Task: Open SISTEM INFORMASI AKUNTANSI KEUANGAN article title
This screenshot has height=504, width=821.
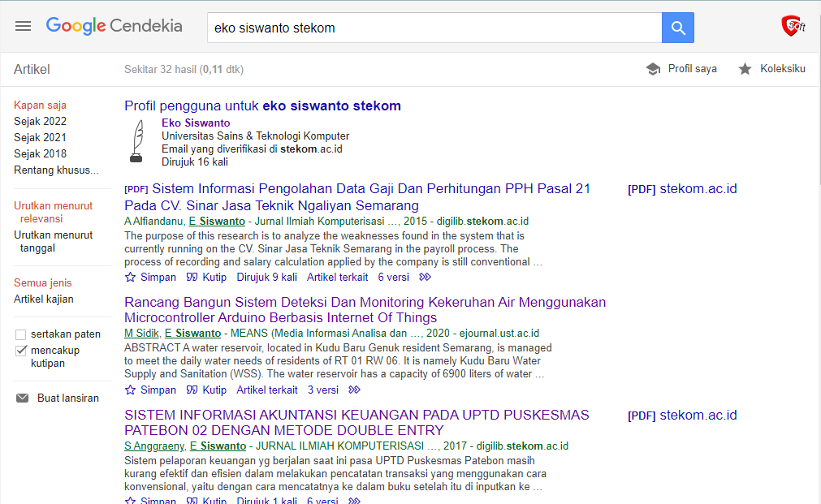Action: 356,422
